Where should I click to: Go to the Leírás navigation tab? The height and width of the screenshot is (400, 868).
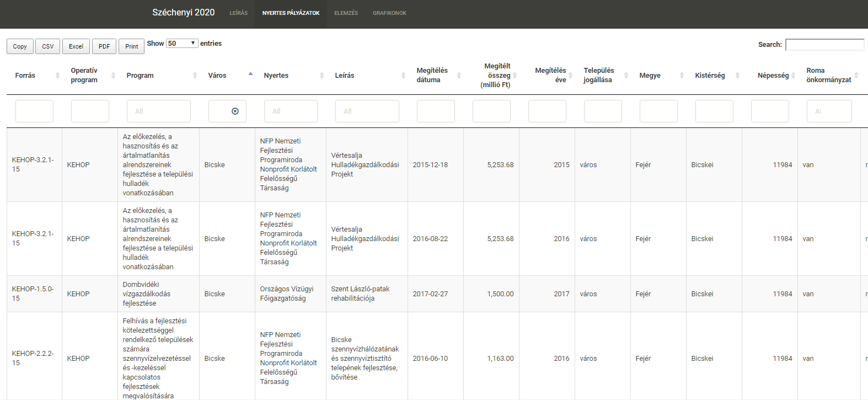tap(238, 13)
